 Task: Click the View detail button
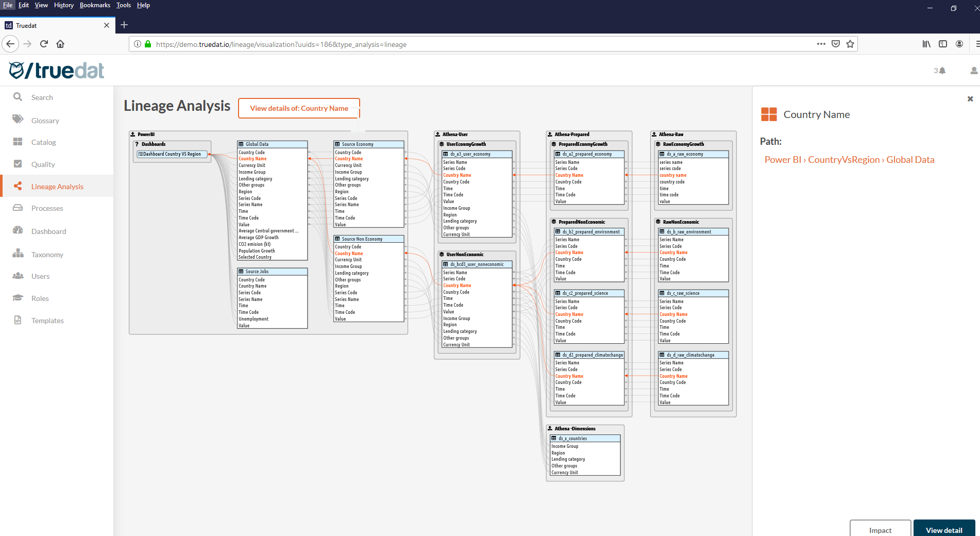point(944,529)
